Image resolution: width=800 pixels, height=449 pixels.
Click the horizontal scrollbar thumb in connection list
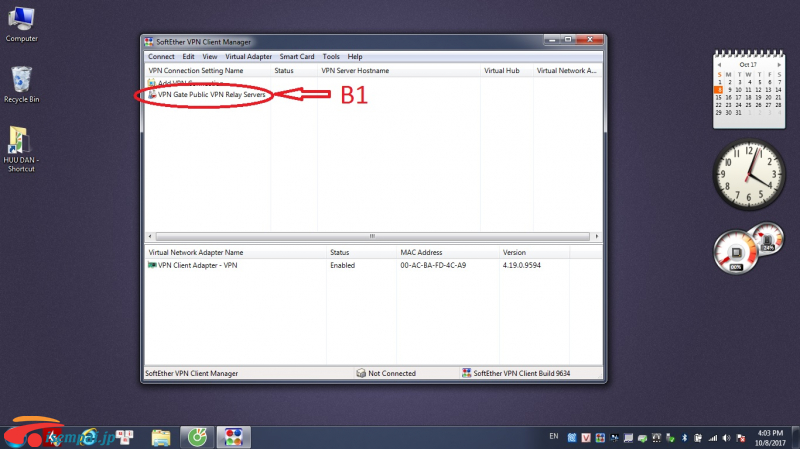click(x=372, y=236)
